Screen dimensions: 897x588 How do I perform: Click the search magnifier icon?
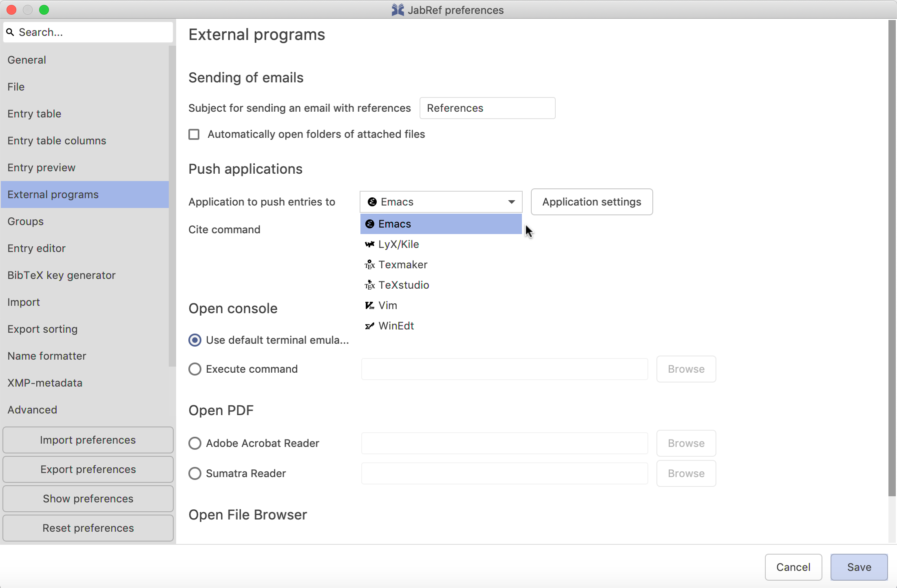click(x=11, y=32)
